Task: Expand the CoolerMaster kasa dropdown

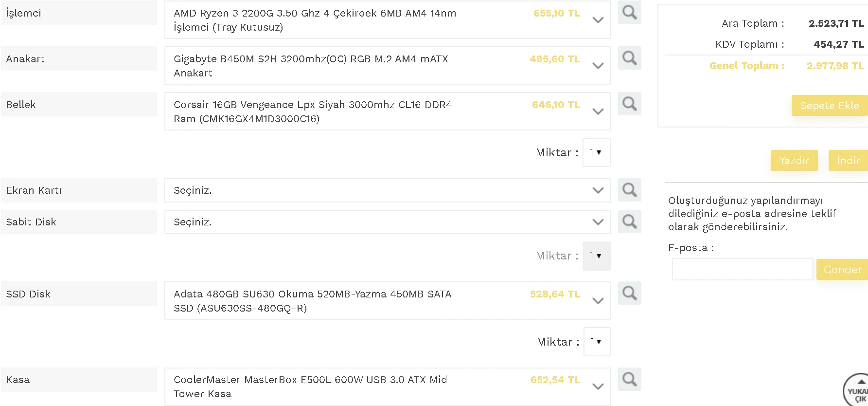Action: pyautogui.click(x=598, y=386)
